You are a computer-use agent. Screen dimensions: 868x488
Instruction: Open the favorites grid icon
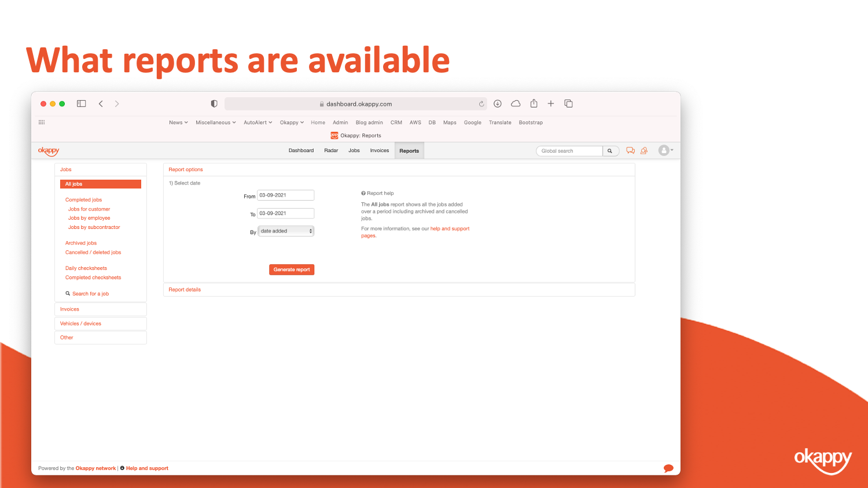[x=42, y=122]
